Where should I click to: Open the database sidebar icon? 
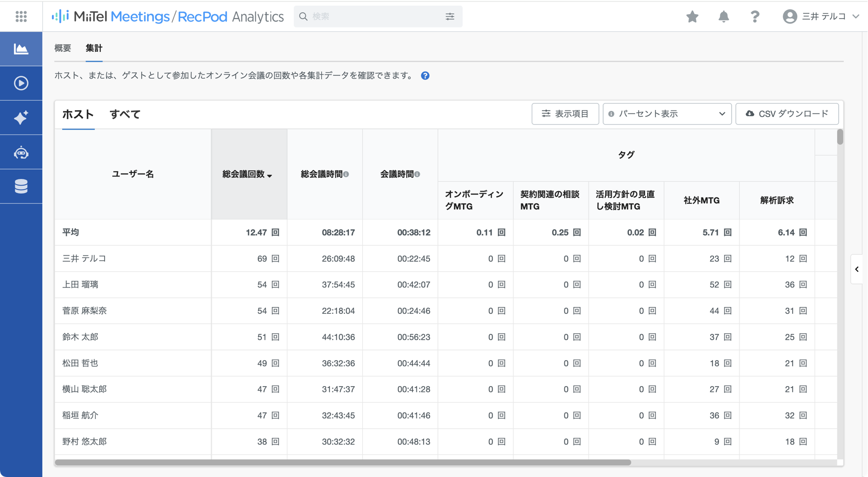pyautogui.click(x=21, y=186)
